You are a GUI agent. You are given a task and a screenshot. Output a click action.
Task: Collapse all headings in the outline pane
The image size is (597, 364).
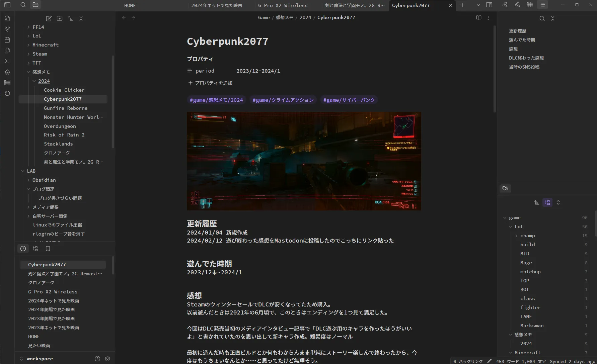click(553, 18)
